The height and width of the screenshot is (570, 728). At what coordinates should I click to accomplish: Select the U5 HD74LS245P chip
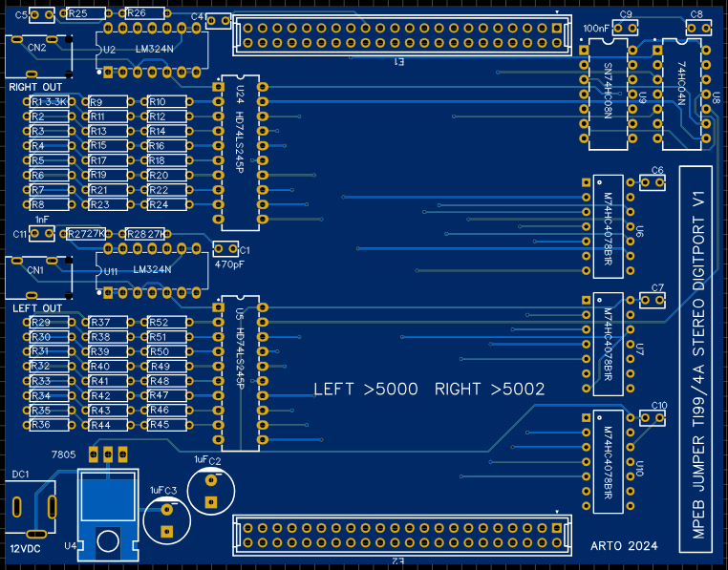coord(241,372)
